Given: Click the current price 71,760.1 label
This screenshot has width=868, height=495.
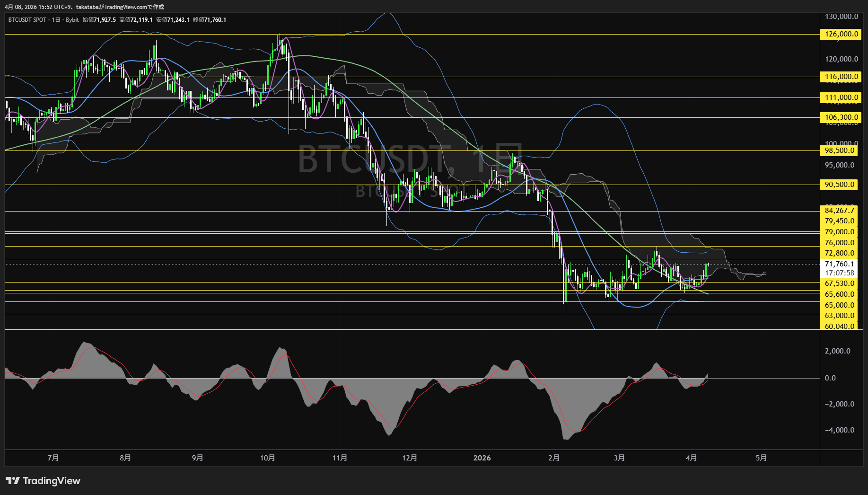Looking at the screenshot, I should (x=840, y=264).
